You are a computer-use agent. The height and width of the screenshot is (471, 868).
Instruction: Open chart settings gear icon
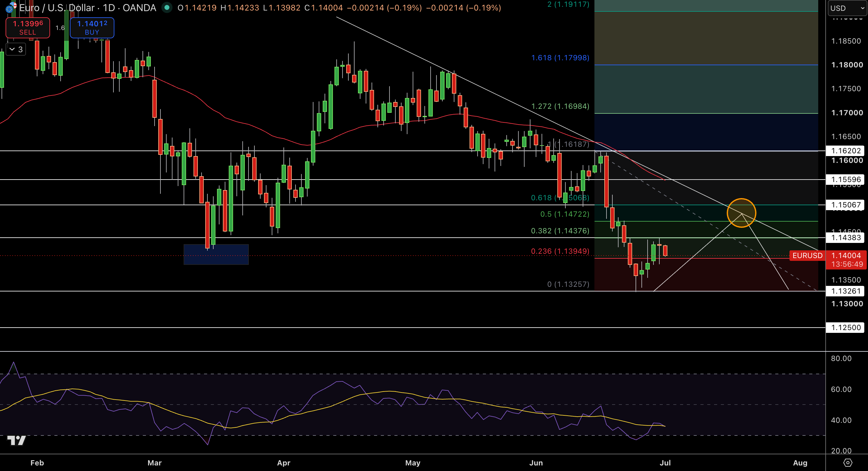(x=848, y=463)
